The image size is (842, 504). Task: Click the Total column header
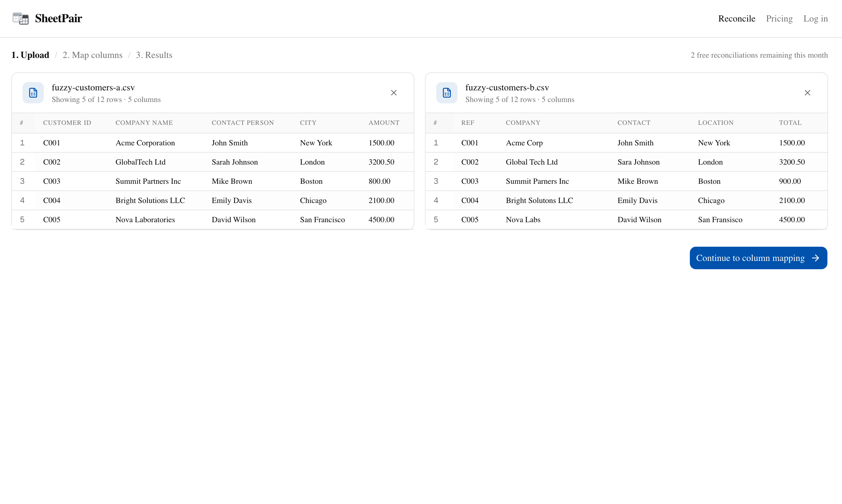(790, 123)
